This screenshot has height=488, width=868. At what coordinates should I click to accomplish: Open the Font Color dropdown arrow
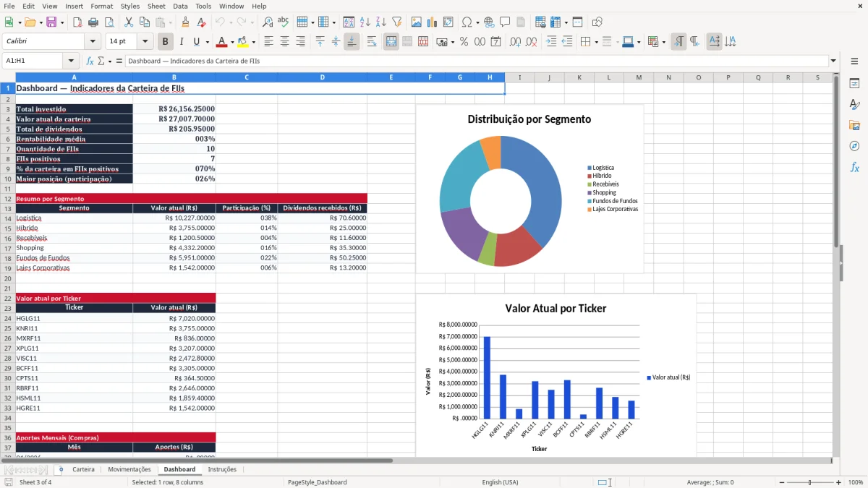234,42
